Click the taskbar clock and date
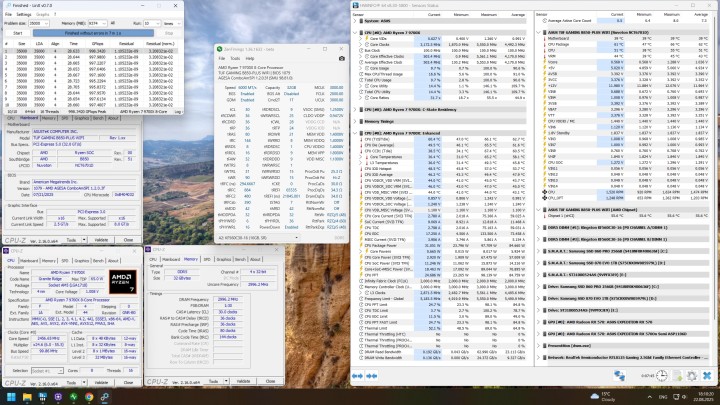Image resolution: width=720 pixels, height=405 pixels. point(706,397)
